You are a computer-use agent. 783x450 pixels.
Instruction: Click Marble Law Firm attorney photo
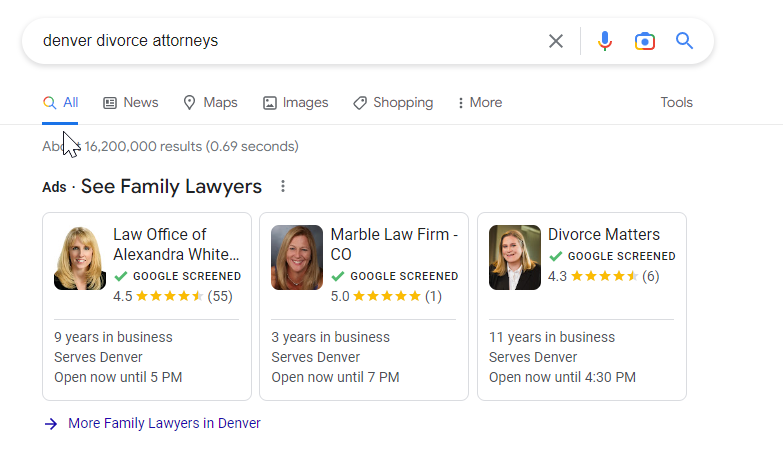[297, 257]
